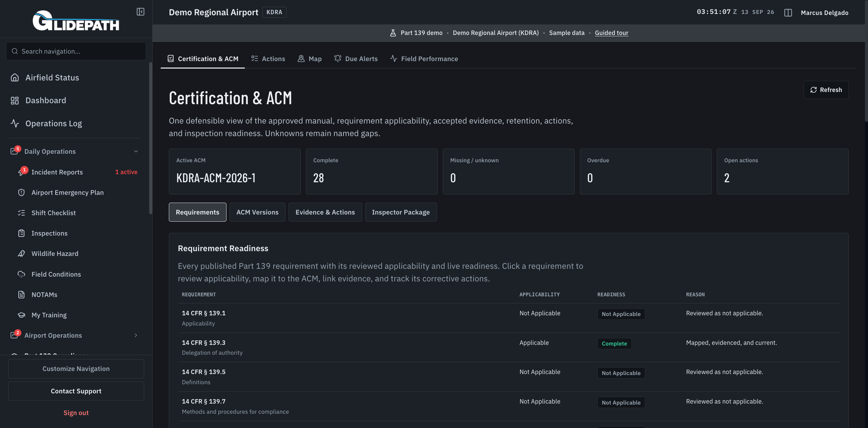The image size is (868, 428).
Task: Click the Field Conditions cloud icon
Action: (x=21, y=274)
